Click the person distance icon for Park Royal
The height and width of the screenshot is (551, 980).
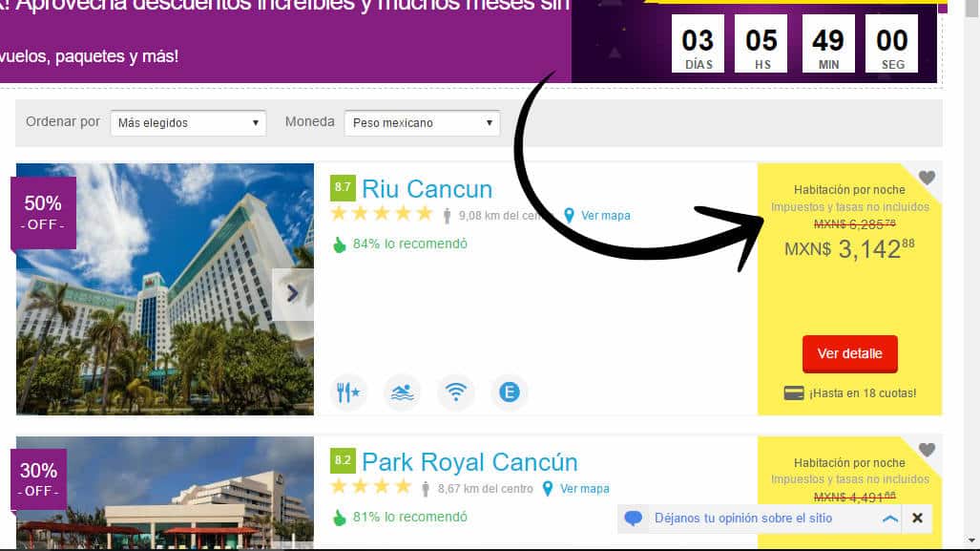pos(425,489)
